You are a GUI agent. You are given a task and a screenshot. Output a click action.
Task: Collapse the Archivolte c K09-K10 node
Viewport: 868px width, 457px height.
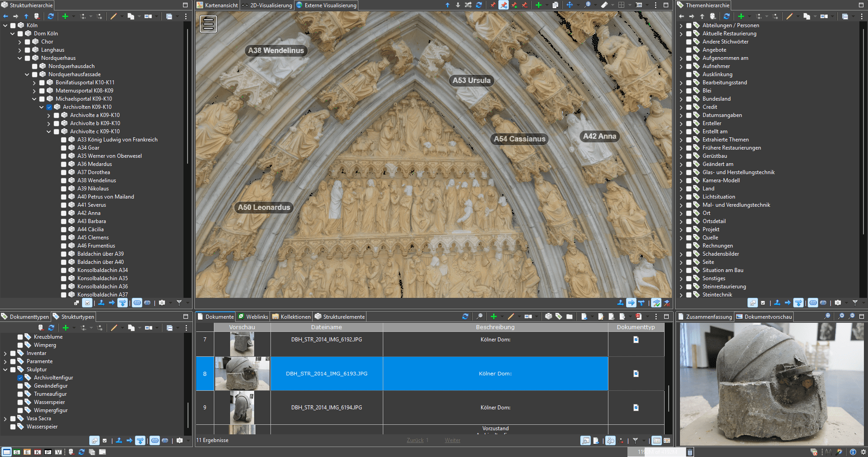coord(48,131)
